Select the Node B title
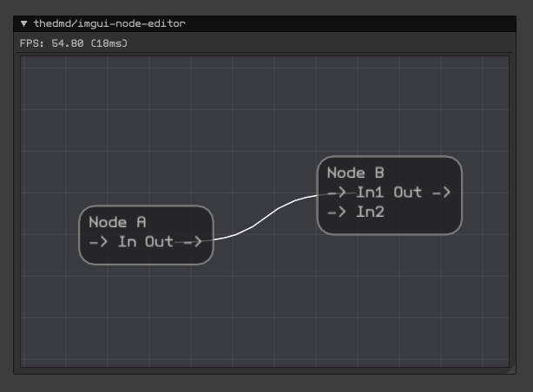The width and height of the screenshot is (533, 392). (x=356, y=173)
